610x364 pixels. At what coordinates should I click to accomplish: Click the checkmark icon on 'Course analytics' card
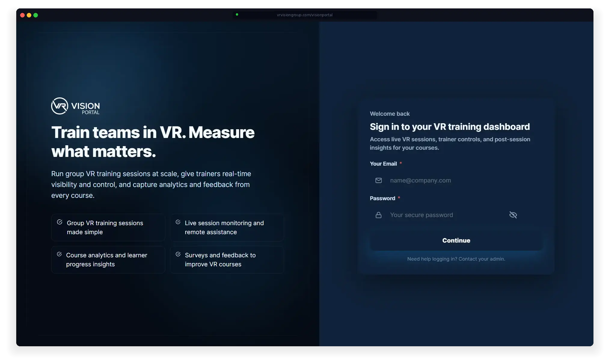(59, 254)
